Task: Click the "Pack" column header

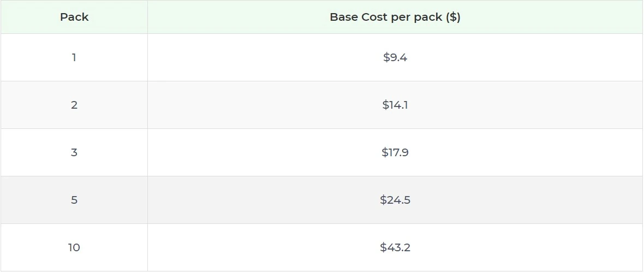Action: 74,17
